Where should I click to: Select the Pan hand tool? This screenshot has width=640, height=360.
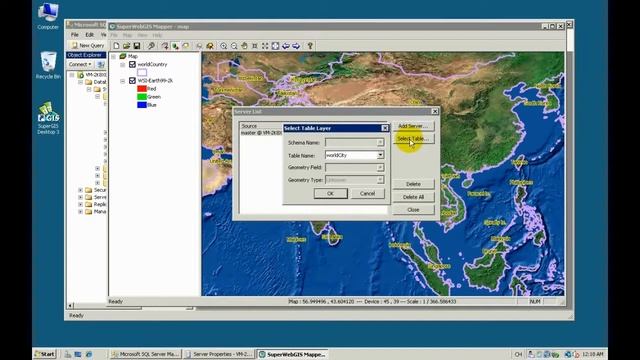pyautogui.click(x=244, y=46)
